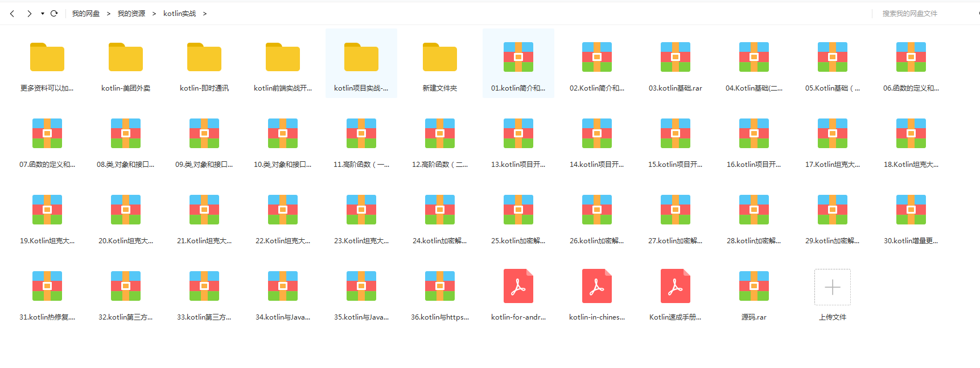
Task: Select the 31.kotlin热修复... archive
Action: (x=47, y=286)
